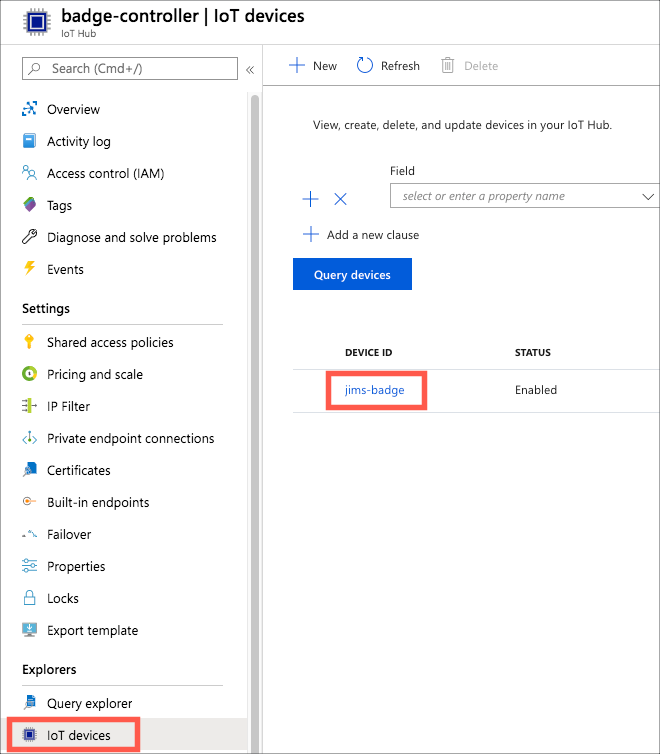Click the Query explorer icon
This screenshot has width=660, height=754.
pyautogui.click(x=29, y=703)
